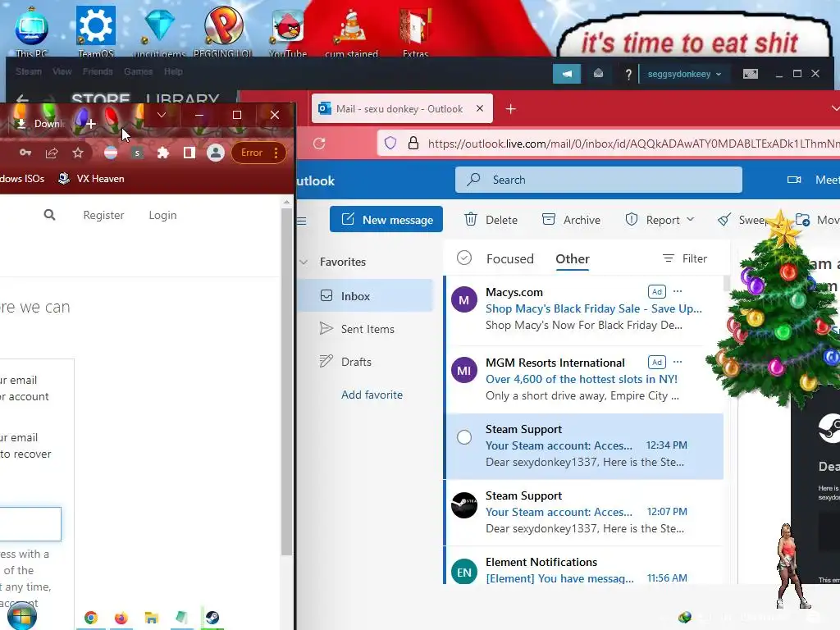The width and height of the screenshot is (840, 630).
Task: Open the Element Notifications email
Action: (x=584, y=566)
